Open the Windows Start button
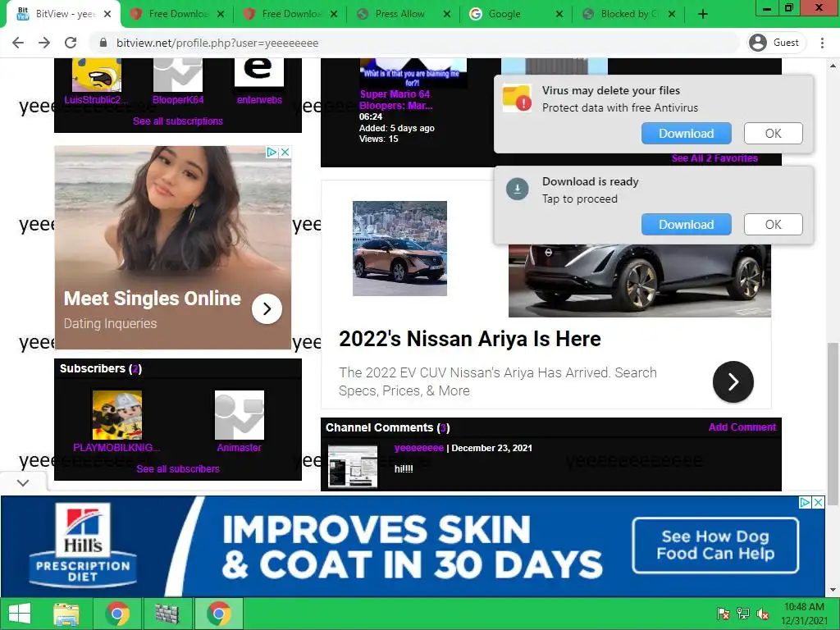 point(21,614)
